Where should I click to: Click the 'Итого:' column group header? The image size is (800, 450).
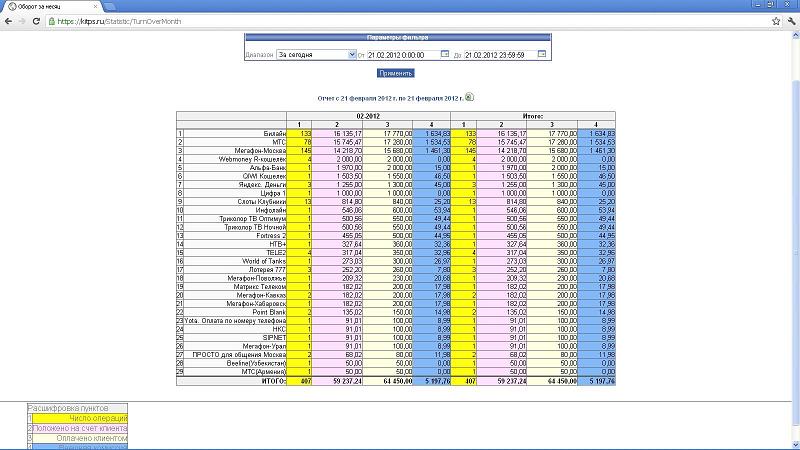[x=533, y=116]
